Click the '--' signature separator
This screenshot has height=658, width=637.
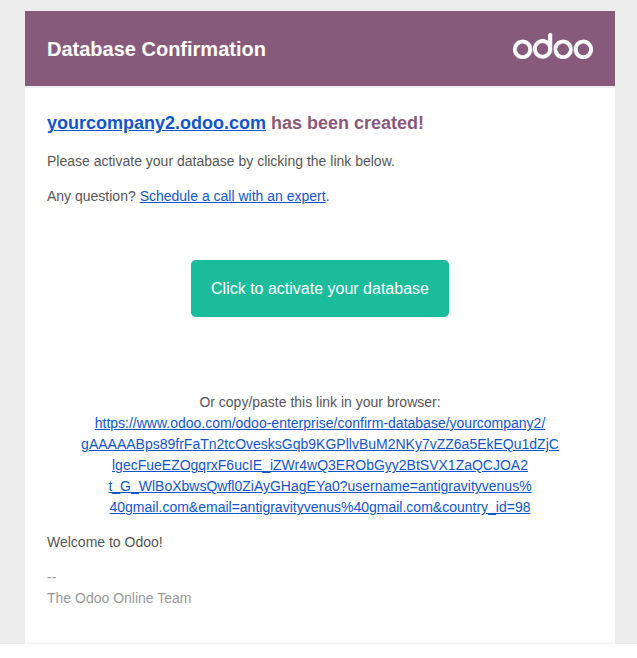52,577
